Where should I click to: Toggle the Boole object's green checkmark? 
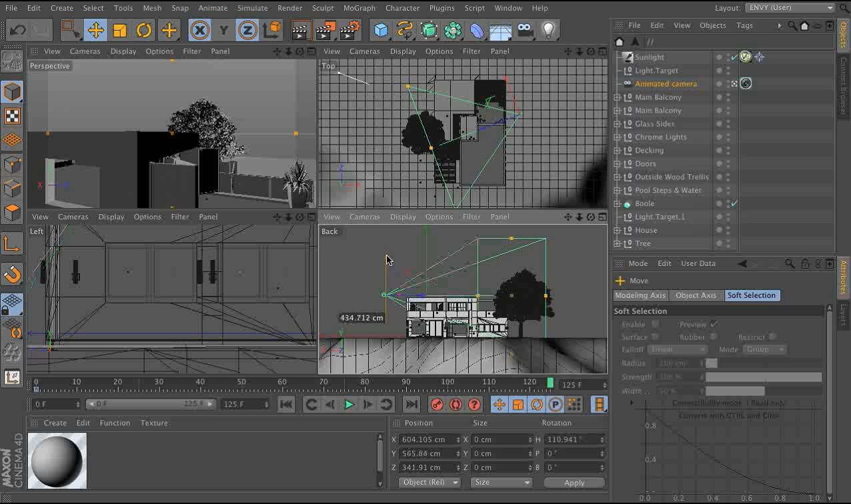coord(734,203)
